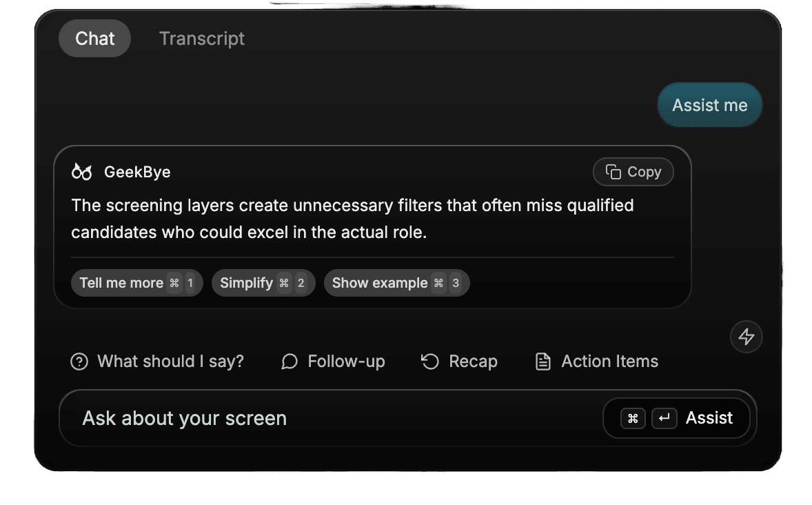Choose the Simplify quick reply
Screen dimensions: 812x505
click(263, 282)
